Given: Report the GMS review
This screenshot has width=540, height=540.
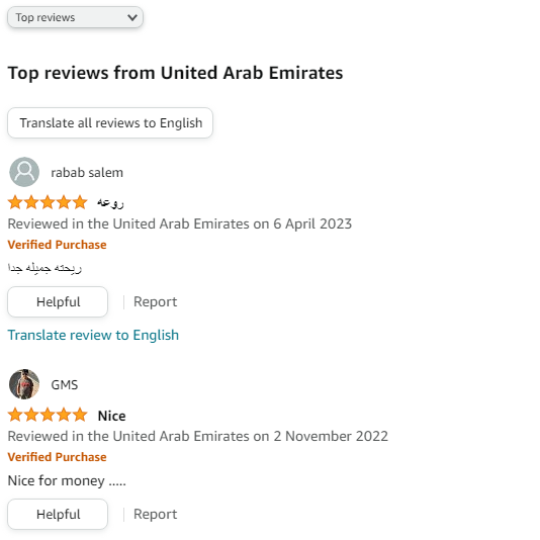Looking at the screenshot, I should point(155,514).
